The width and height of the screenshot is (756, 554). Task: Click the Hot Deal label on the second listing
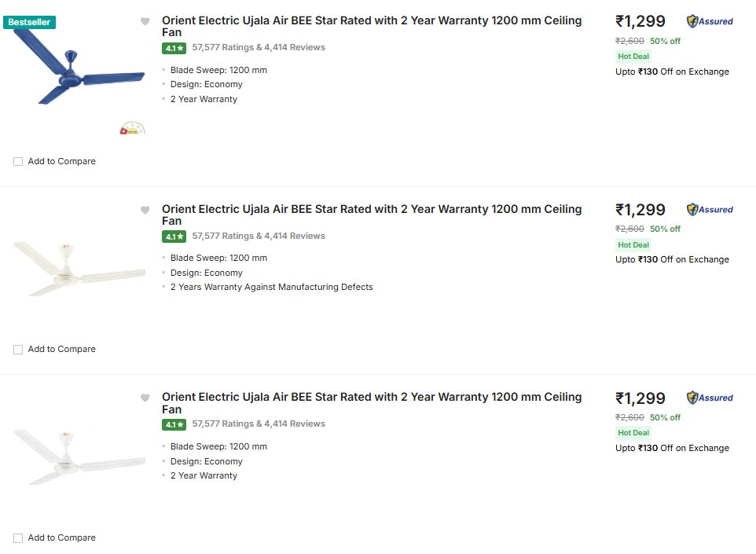pos(633,245)
